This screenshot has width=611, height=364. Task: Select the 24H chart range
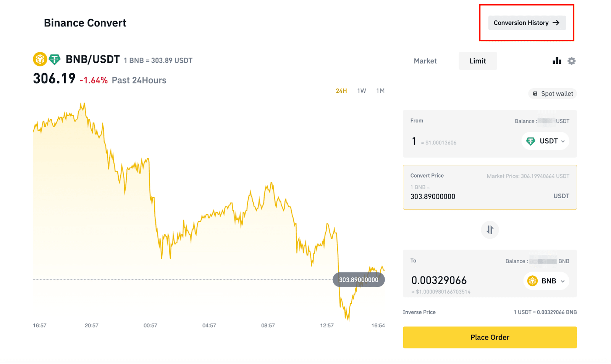coord(341,91)
